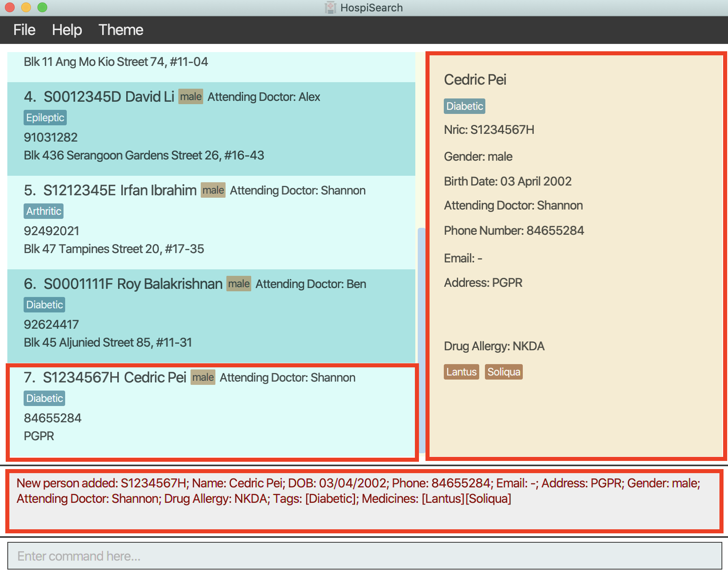The width and height of the screenshot is (728, 572).
Task: Maximize the HospiSearch window
Action: click(42, 7)
